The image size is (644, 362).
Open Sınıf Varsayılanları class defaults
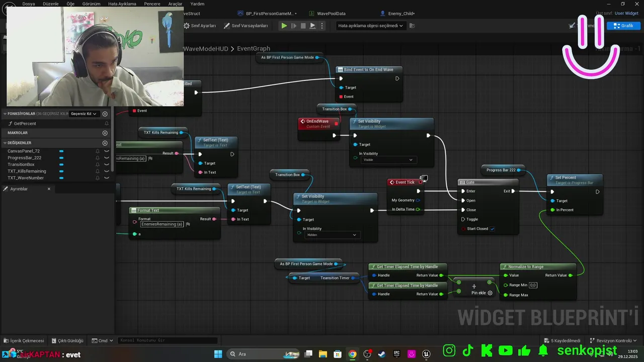[x=246, y=26]
